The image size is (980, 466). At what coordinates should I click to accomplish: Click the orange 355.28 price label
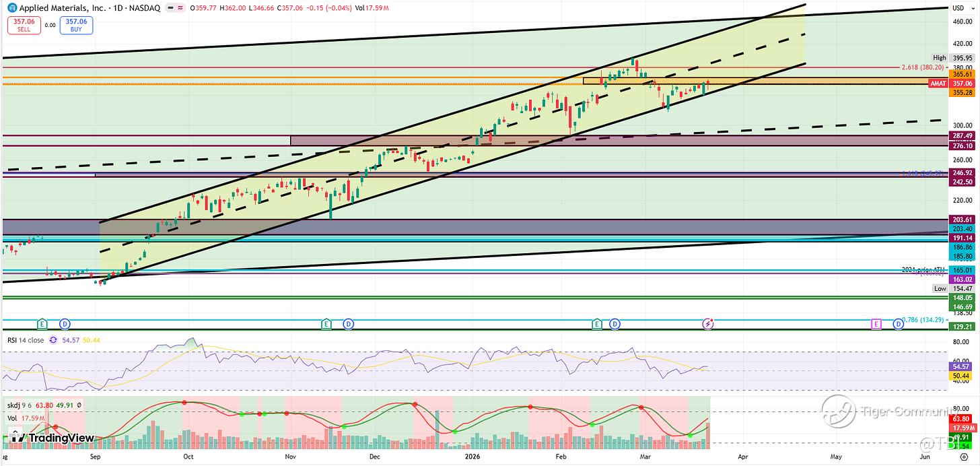pyautogui.click(x=963, y=93)
